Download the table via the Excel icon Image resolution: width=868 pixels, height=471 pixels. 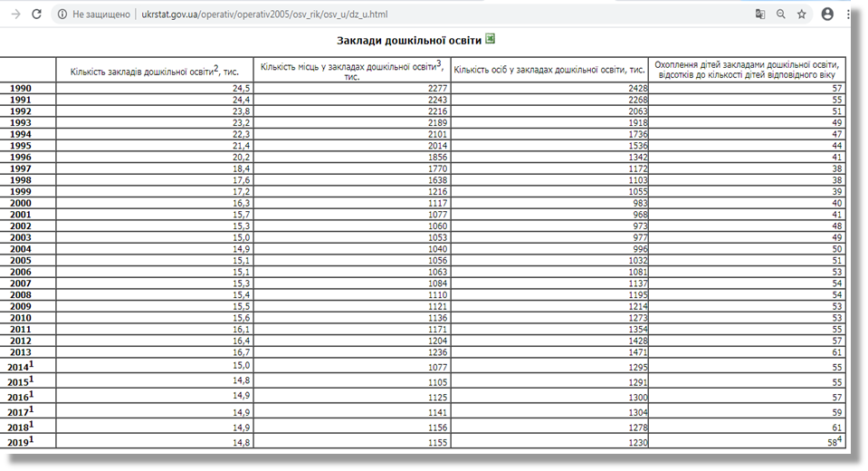[491, 39]
